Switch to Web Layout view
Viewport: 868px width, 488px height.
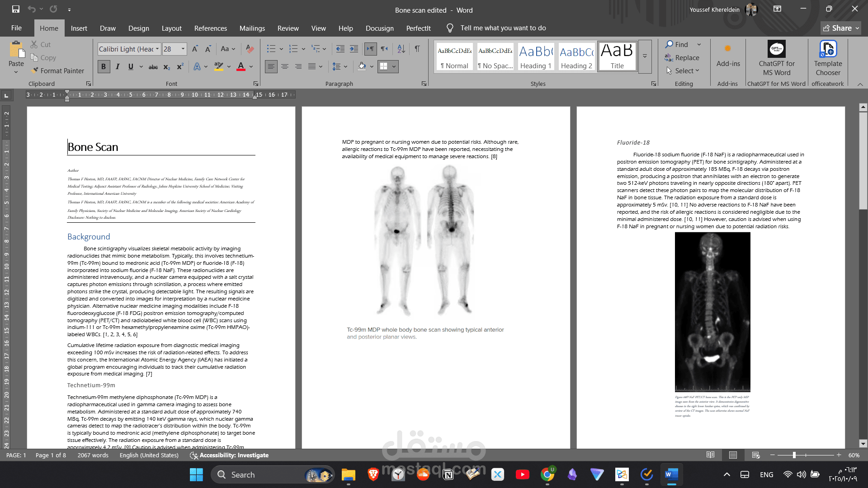coord(756,455)
